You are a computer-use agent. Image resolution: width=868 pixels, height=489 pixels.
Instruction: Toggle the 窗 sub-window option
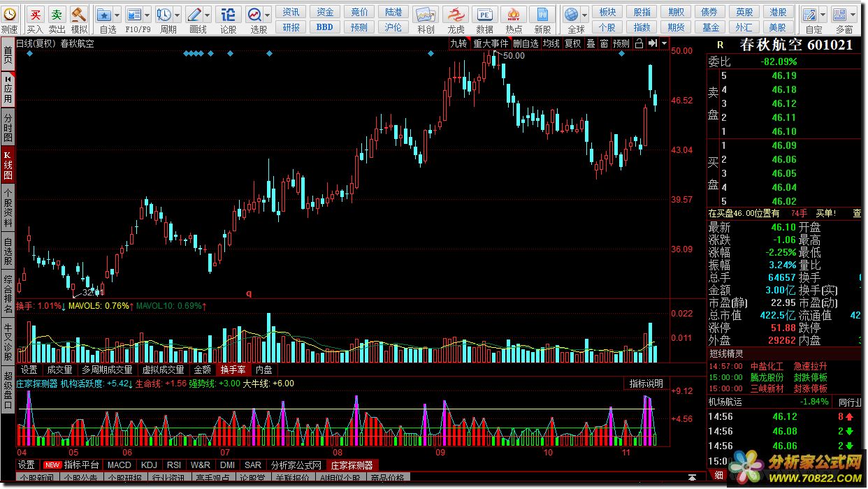pyautogui.click(x=604, y=43)
